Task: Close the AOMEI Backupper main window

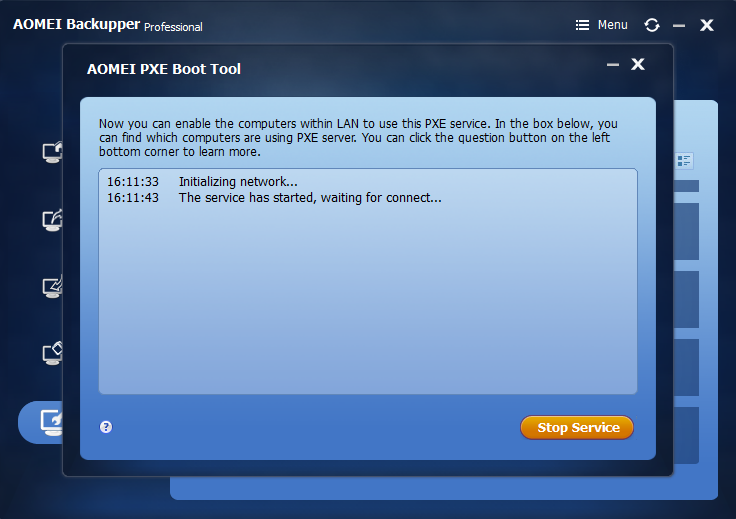Action: 707,25
